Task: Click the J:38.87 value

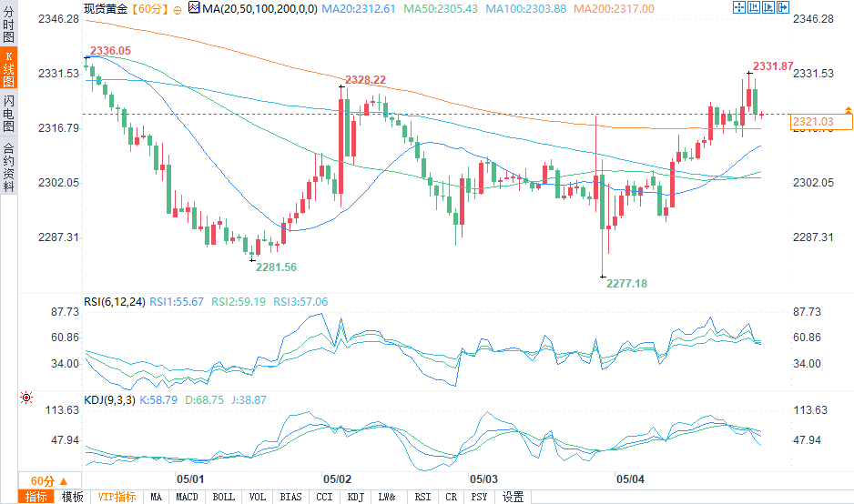Action: pyautogui.click(x=249, y=400)
